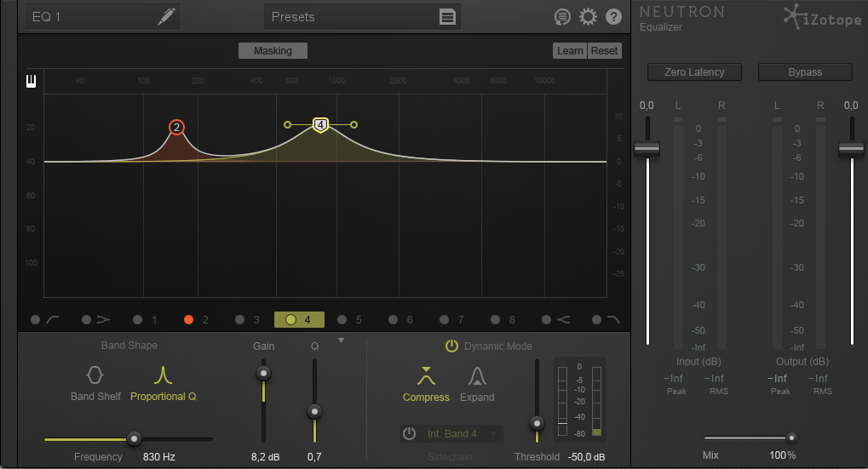Open the Presets list icon
Screen dimensions: 868x469
(447, 16)
